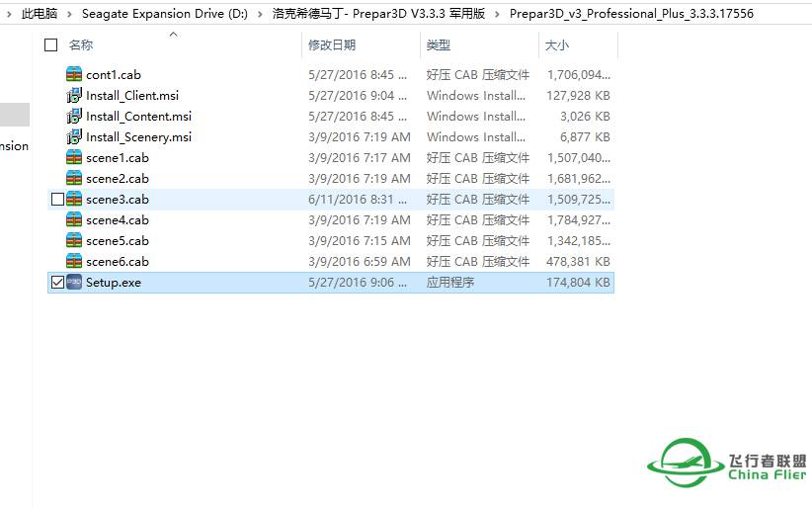Select the scene1.cab archive icon
Viewport: 812px width, 508px height.
[x=74, y=158]
